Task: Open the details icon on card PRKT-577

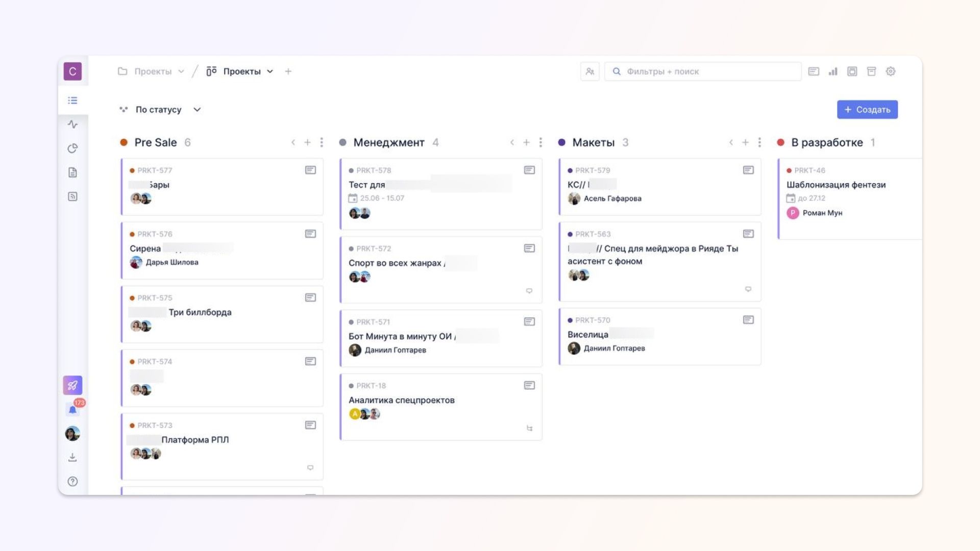Action: [310, 170]
